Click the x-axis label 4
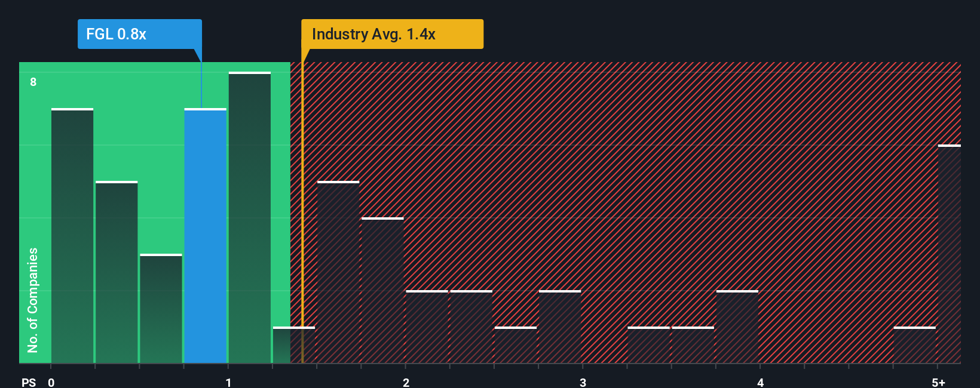 pos(761,383)
